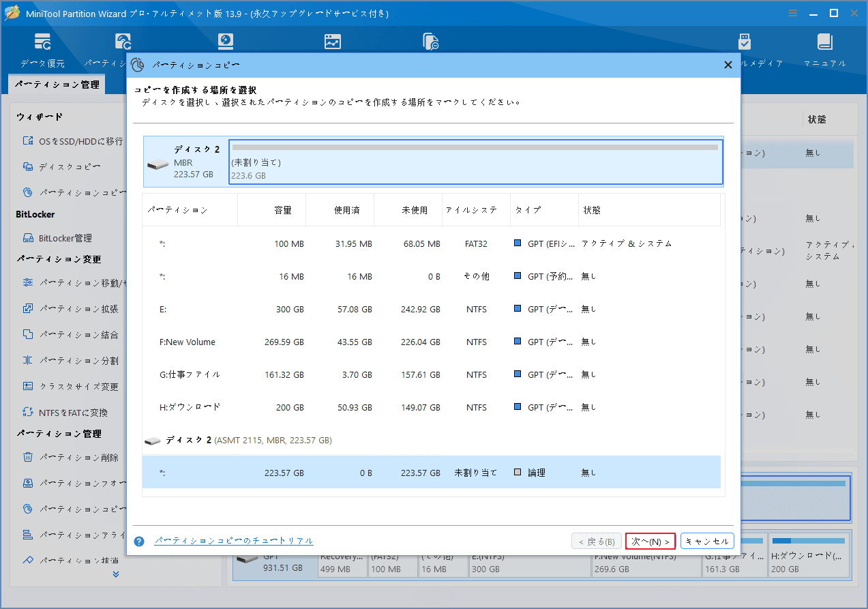Click the パーティション削除 trash icon
Viewport: 868px width, 609px height.
pyautogui.click(x=28, y=457)
